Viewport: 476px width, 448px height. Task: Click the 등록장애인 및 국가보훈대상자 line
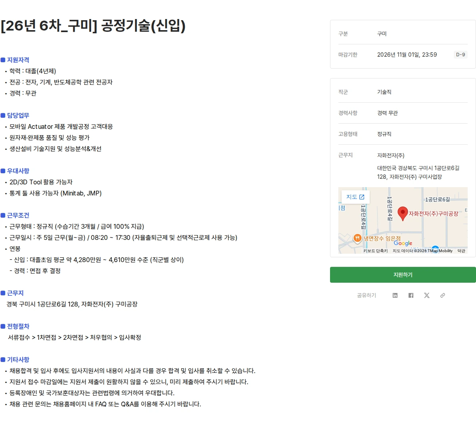coord(92,393)
